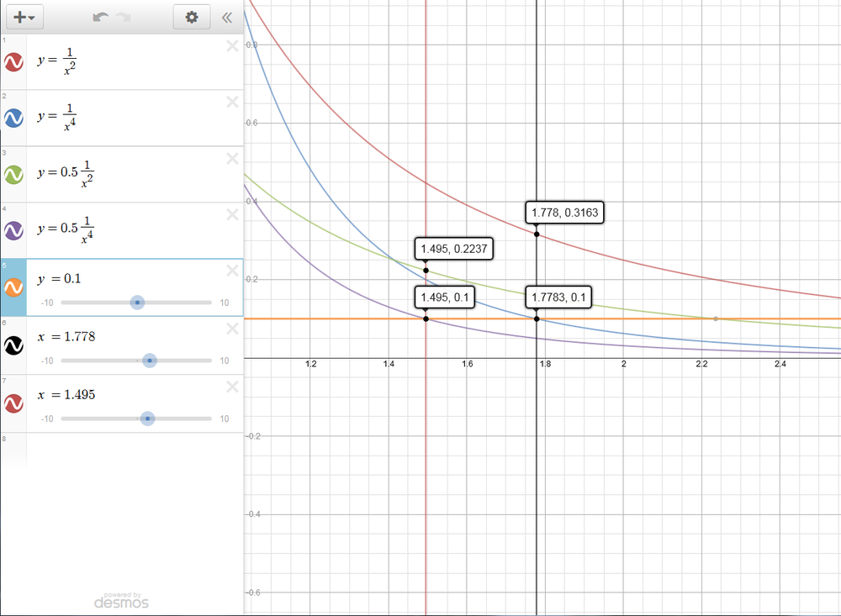This screenshot has width=841, height=616.
Task: Click upper limit 10 of x = 1.495 slider
Action: 225,419
